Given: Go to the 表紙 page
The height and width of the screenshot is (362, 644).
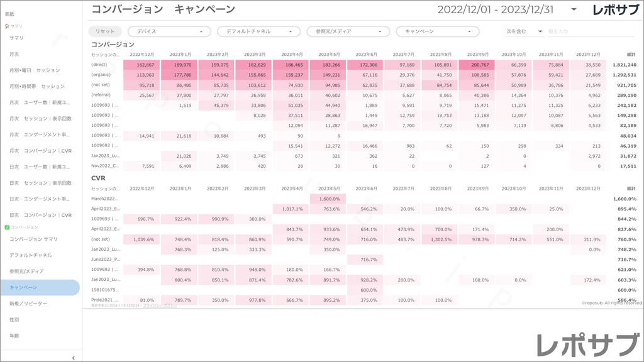Looking at the screenshot, I should pos(11,14).
